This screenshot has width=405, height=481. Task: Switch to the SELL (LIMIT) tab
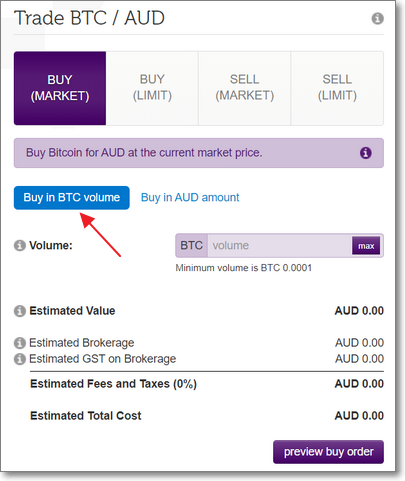tap(337, 88)
